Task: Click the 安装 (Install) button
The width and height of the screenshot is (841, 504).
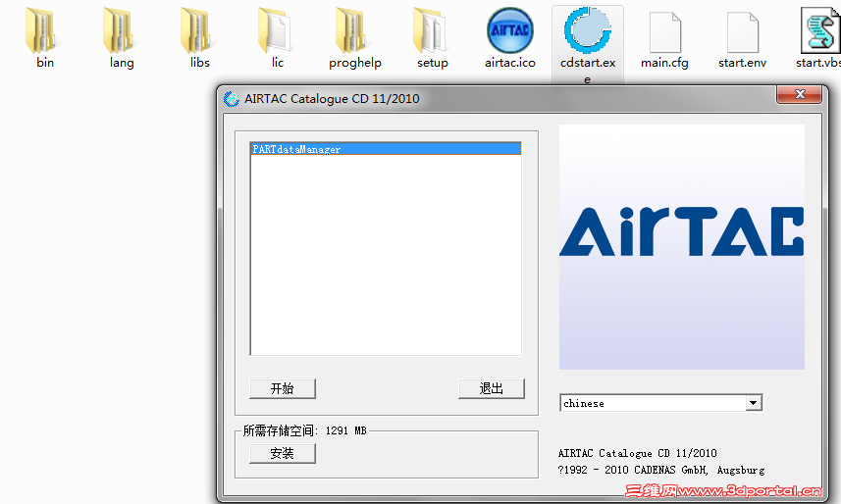Action: click(x=282, y=454)
